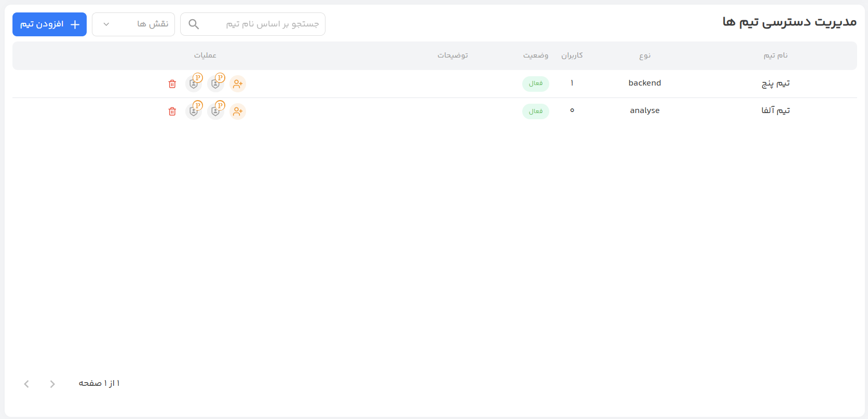Click the user count in تیم پنج row
868x419 pixels.
click(x=572, y=83)
